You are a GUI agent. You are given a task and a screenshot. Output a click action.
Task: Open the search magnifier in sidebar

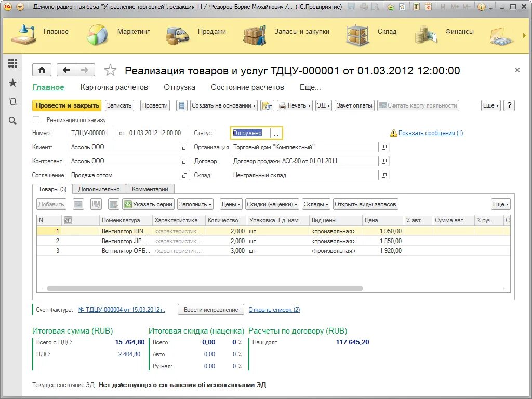(x=12, y=121)
